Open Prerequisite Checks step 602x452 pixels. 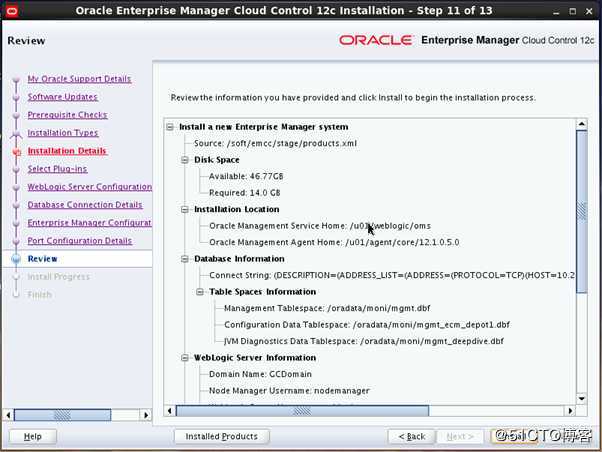point(67,115)
